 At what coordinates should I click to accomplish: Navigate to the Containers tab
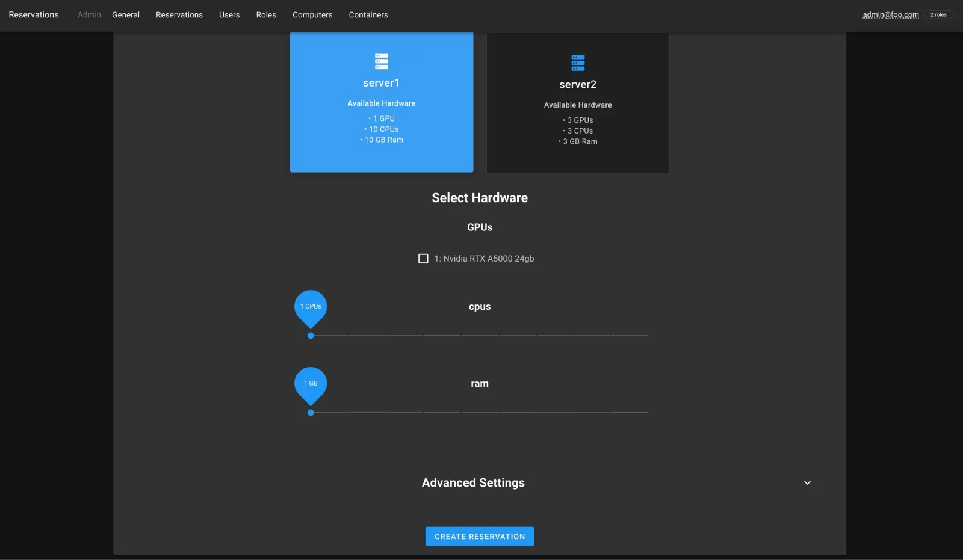point(368,15)
